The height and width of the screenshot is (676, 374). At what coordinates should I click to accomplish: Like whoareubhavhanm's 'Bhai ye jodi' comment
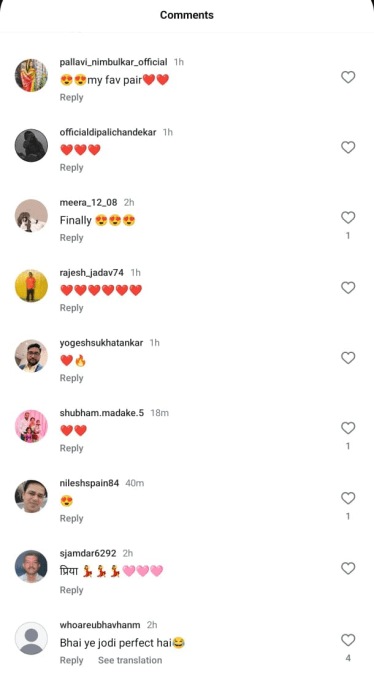click(348, 640)
